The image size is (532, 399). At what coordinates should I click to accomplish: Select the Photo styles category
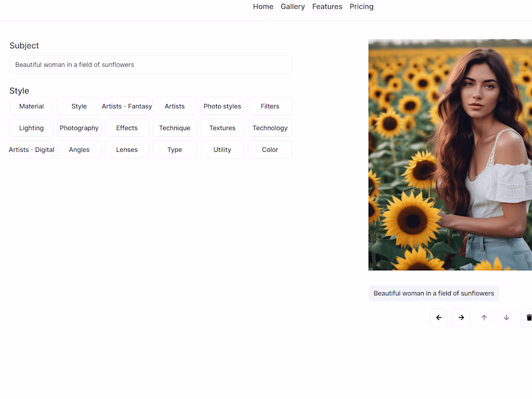[x=222, y=106]
